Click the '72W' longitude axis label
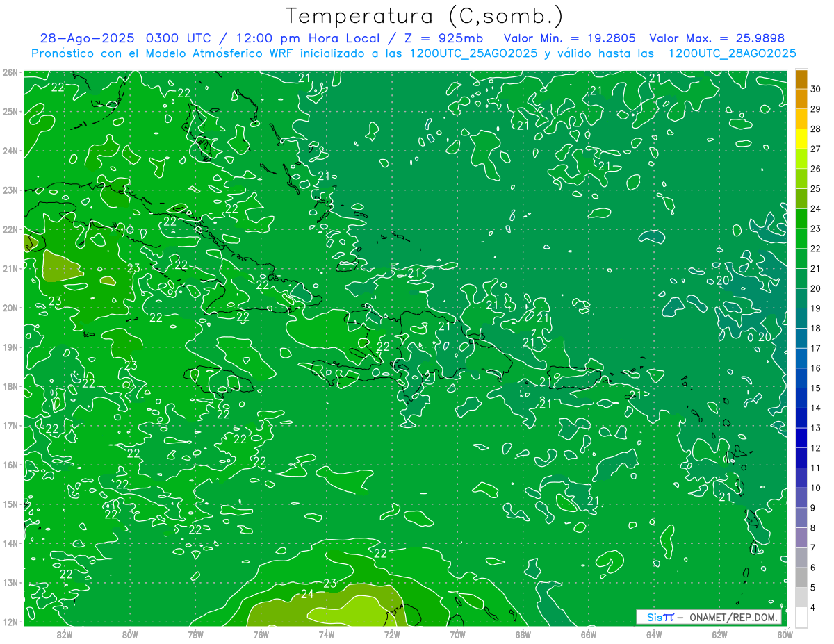This screenshot has width=834, height=644. (392, 635)
